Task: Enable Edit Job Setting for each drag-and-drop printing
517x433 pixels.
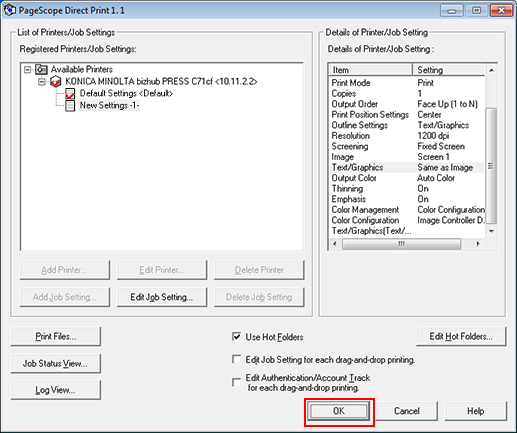Action: pyautogui.click(x=236, y=360)
